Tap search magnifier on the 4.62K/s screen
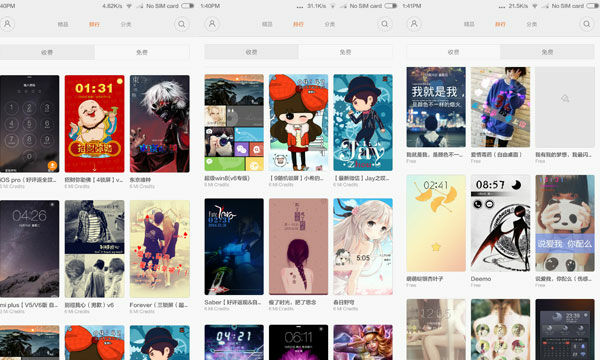The image size is (600, 360). pos(181,24)
